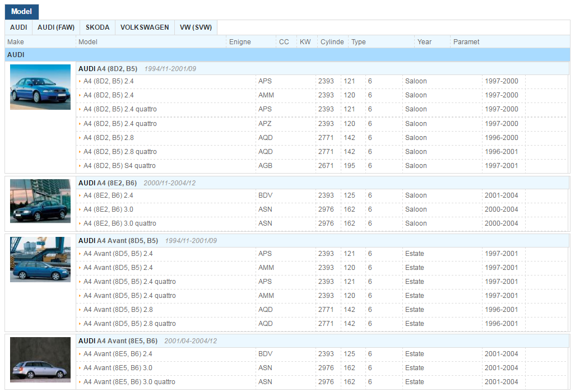Screen dimensions: 575x392
Task: Select A4 (8E2, B6) 3.0 quattro row
Action: coord(119,223)
